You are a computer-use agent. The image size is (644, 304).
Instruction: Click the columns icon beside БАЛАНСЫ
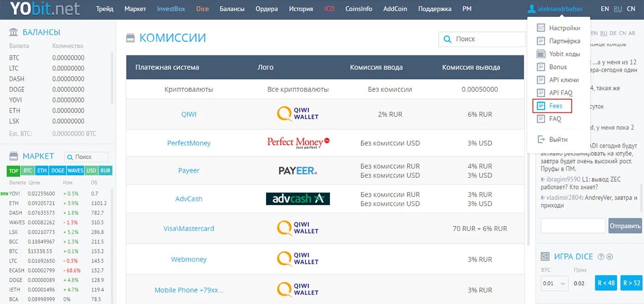pyautogui.click(x=13, y=31)
